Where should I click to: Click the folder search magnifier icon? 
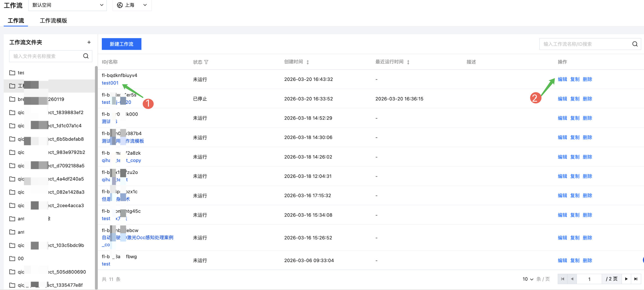coord(86,56)
